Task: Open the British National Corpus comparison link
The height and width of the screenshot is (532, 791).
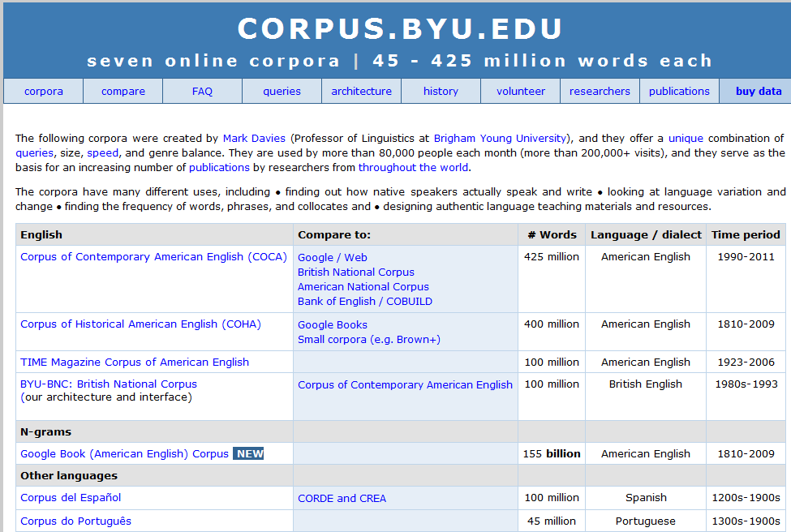Action: pos(356,272)
